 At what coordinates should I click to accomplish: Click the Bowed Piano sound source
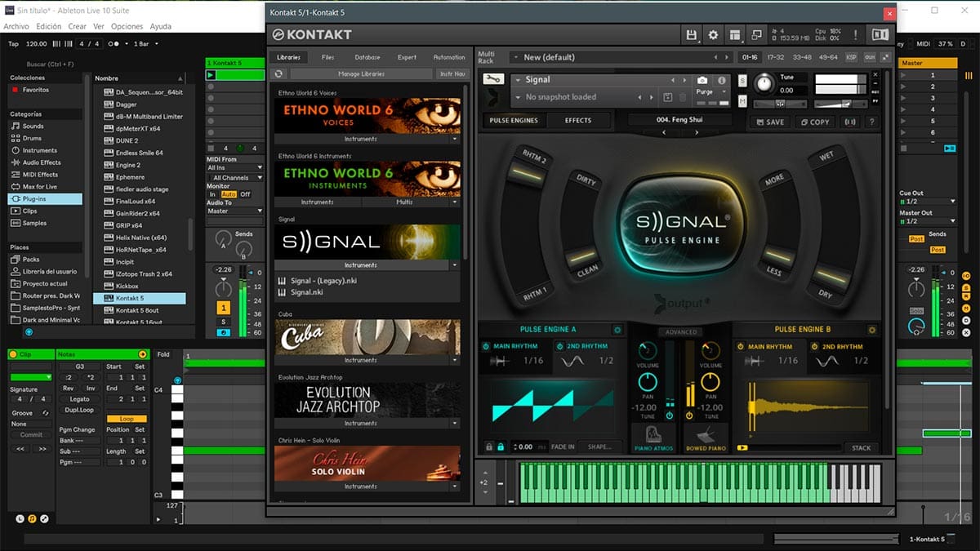(706, 437)
